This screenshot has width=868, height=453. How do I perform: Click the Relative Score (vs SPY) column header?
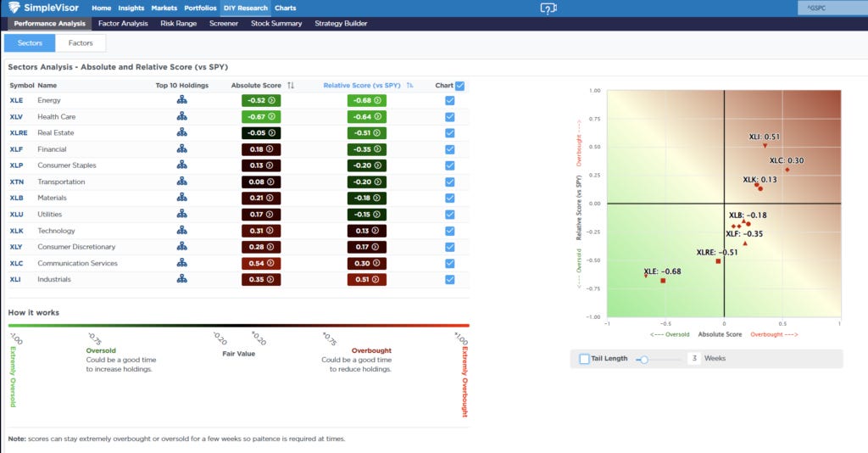(x=361, y=86)
